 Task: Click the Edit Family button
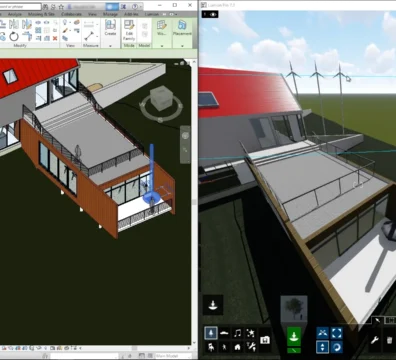point(129,30)
